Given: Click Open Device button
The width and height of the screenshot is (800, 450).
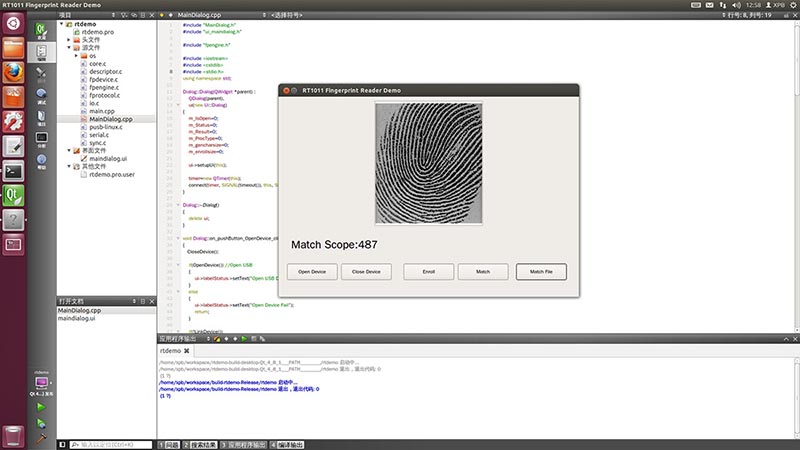Looking at the screenshot, I should pos(312,272).
